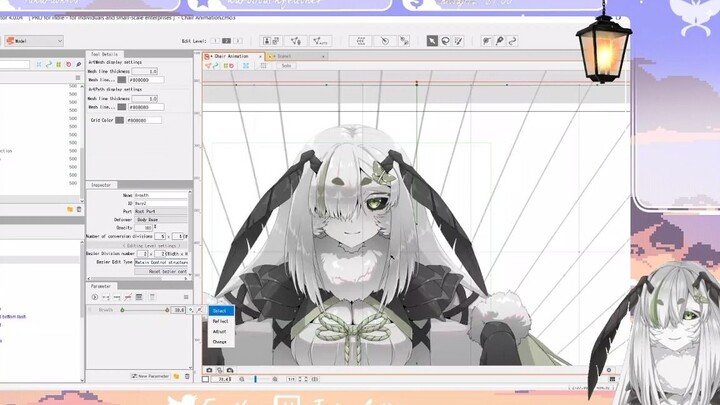This screenshot has height=405, width=720.
Task: Click the snapshot camera icon below canvas
Action: pos(209,370)
